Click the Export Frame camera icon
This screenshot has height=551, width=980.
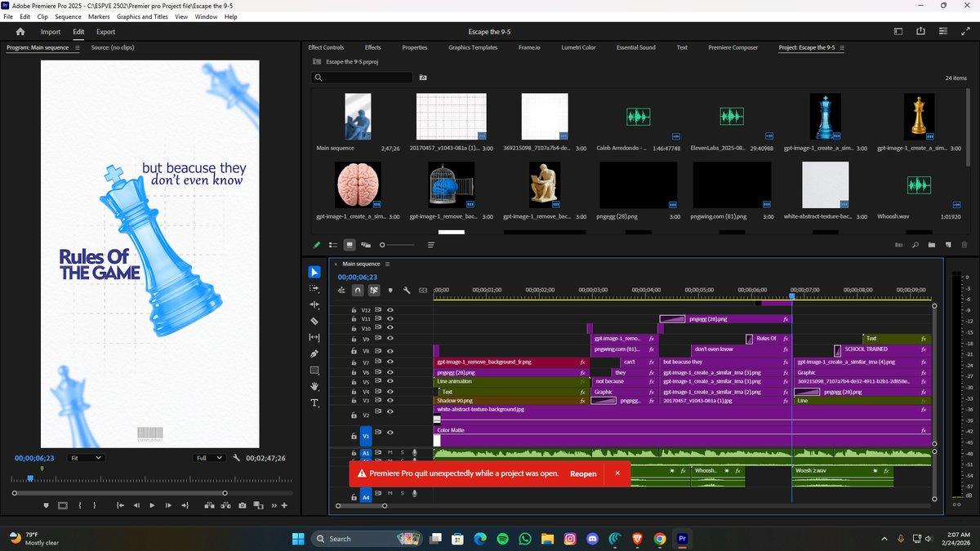(243, 505)
